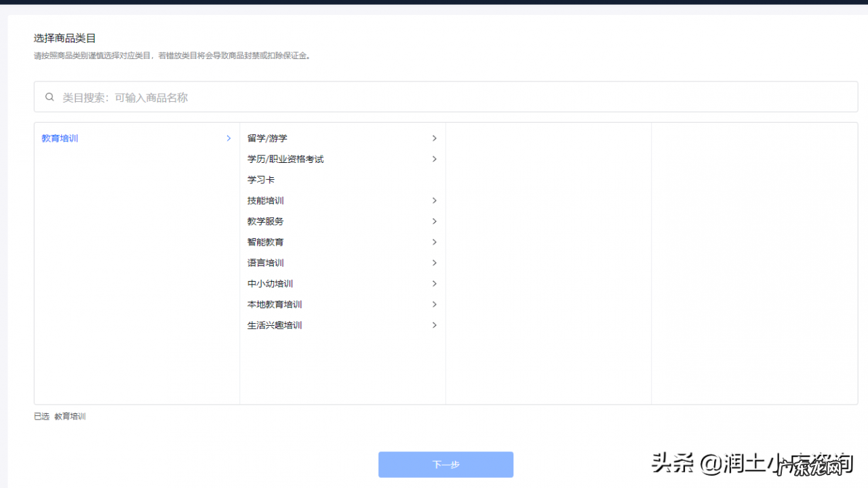Expand the 语言培训 category chevron
The image size is (868, 488).
(435, 263)
